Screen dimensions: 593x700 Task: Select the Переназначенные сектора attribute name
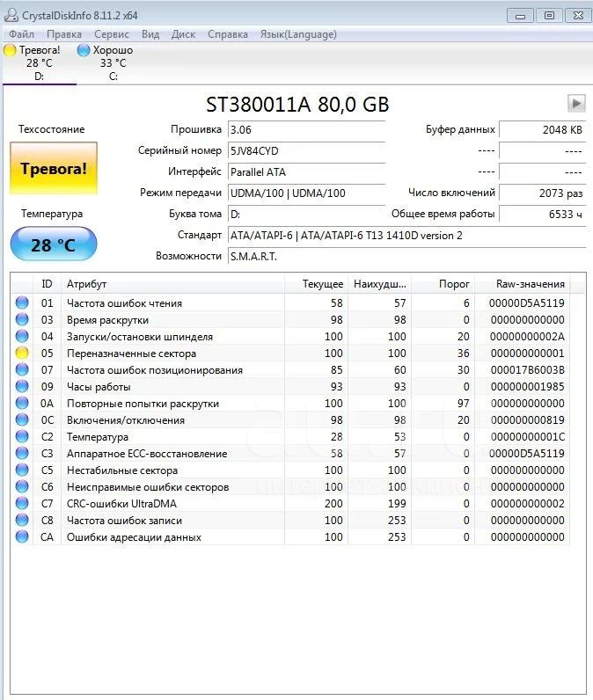click(131, 354)
